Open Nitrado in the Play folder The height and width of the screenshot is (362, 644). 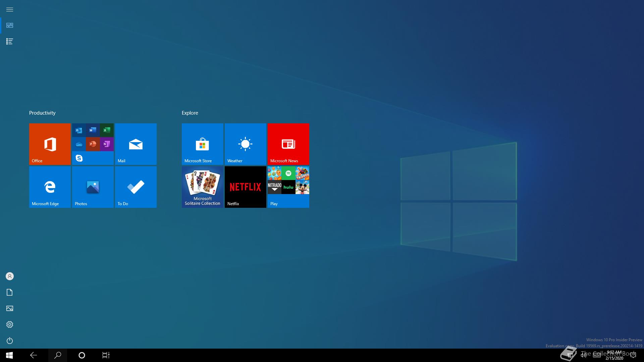274,187
